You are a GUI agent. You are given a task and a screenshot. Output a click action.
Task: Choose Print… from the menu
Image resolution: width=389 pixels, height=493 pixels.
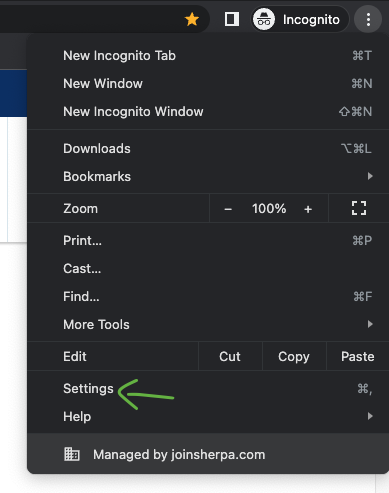pyautogui.click(x=208, y=241)
